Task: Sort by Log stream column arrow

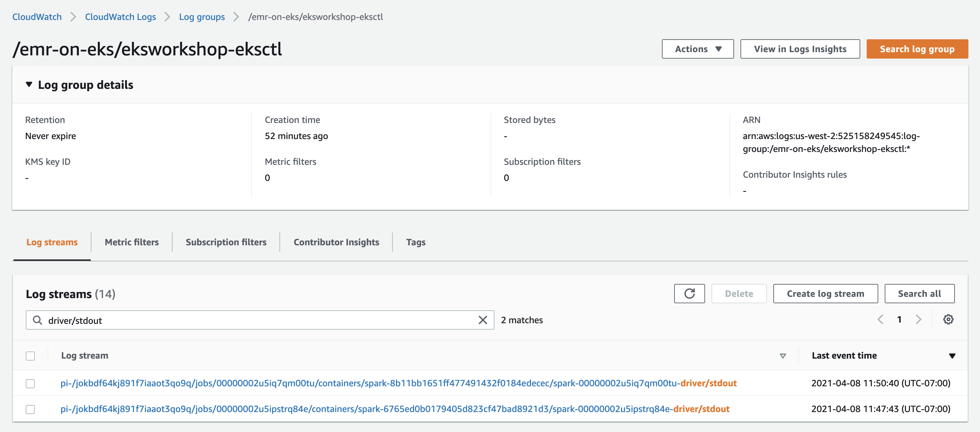Action: coord(783,356)
